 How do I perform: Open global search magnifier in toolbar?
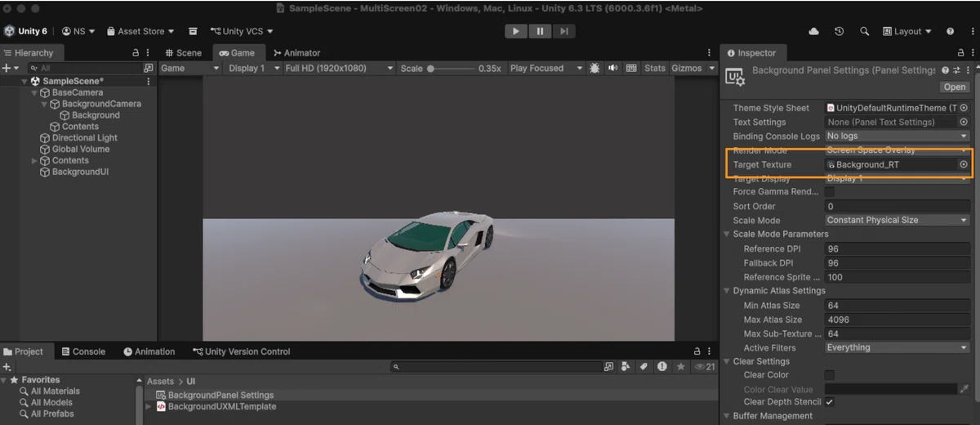(864, 31)
